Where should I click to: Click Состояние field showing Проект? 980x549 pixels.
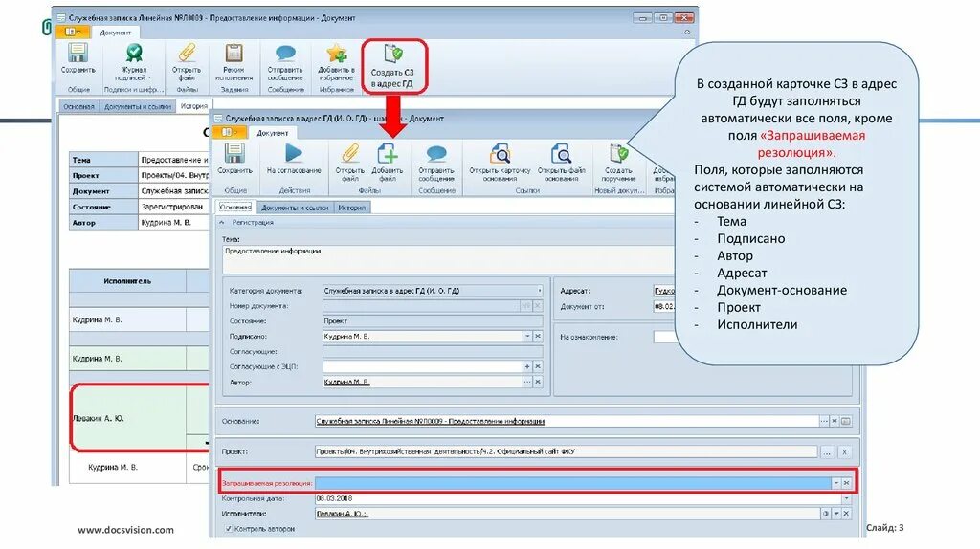click(x=433, y=321)
